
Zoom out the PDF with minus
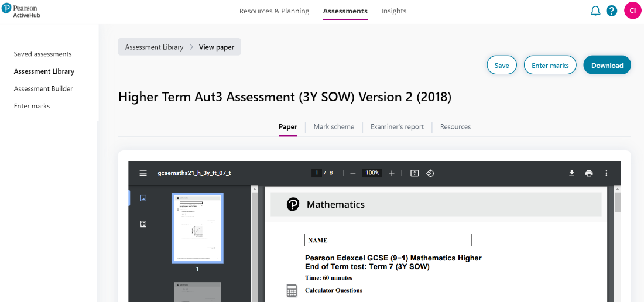tap(353, 173)
